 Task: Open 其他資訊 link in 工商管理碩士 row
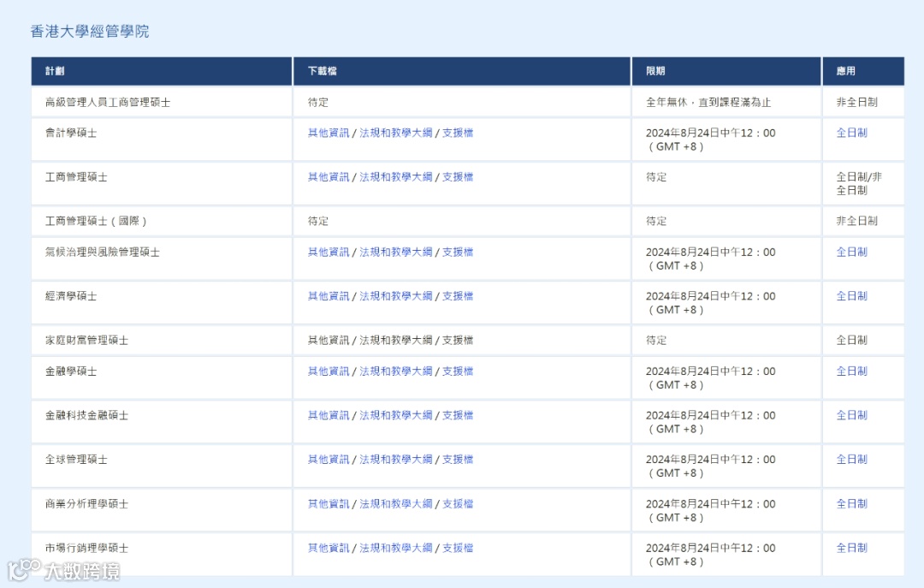[x=329, y=177]
